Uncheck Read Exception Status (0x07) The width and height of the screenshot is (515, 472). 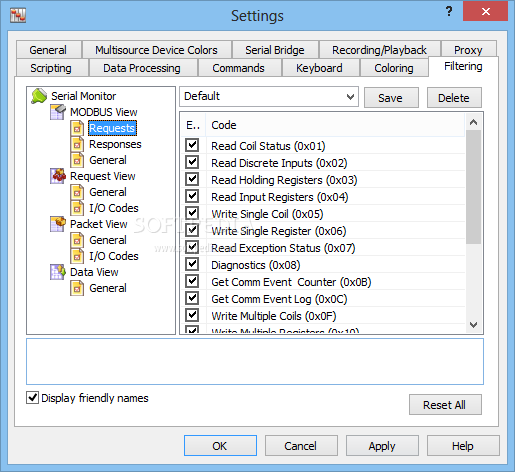[192, 247]
